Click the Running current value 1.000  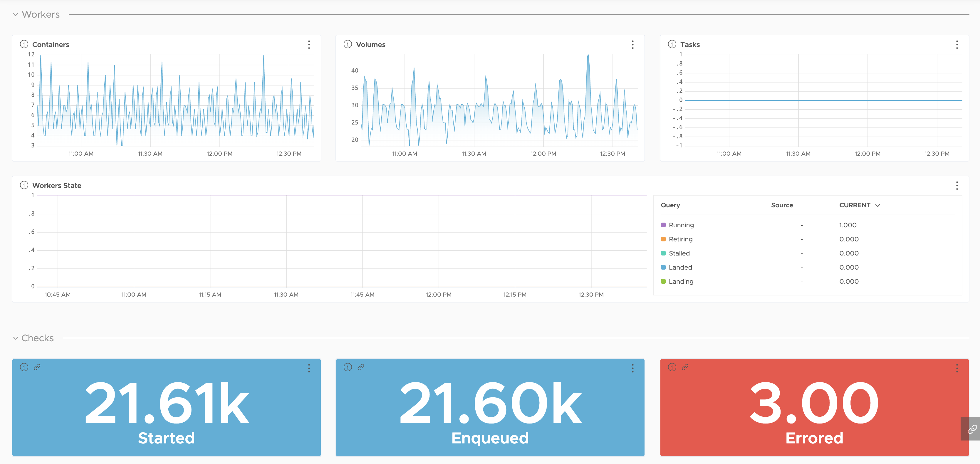click(x=848, y=225)
